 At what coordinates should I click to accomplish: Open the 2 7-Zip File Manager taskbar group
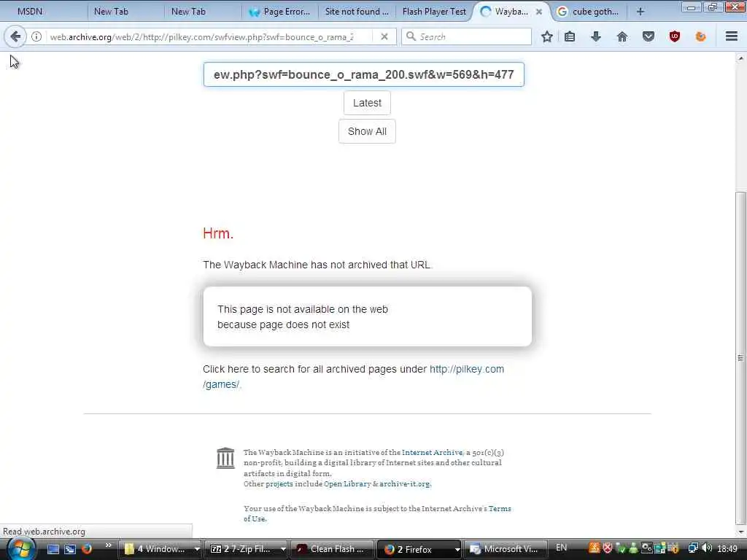[241, 549]
